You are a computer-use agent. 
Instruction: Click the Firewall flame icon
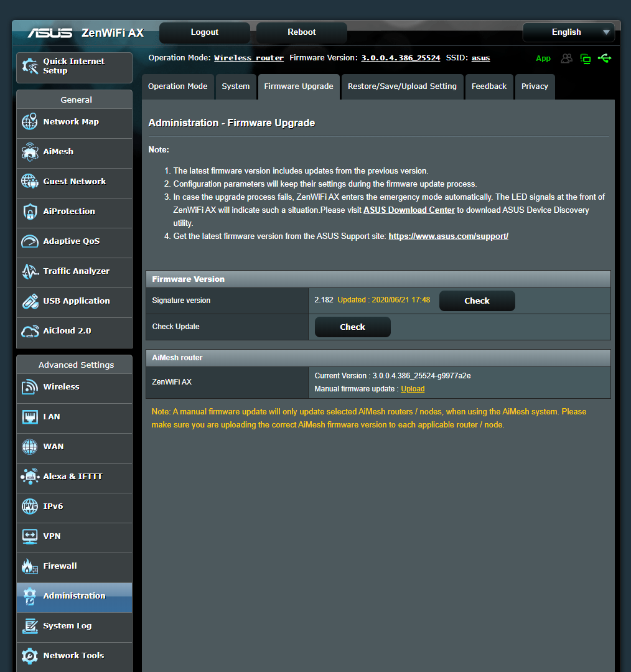point(30,566)
